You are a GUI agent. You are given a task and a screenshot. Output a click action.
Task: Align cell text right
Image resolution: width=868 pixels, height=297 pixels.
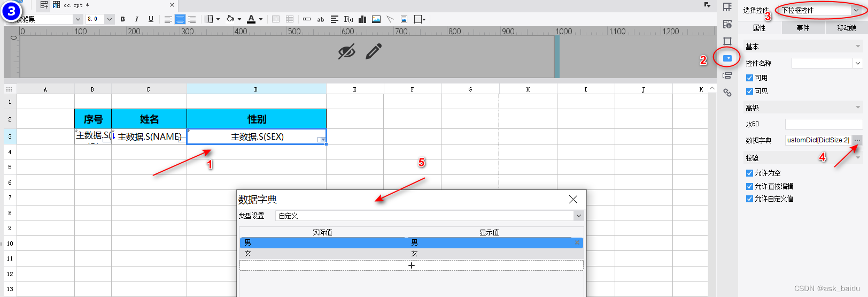click(192, 19)
